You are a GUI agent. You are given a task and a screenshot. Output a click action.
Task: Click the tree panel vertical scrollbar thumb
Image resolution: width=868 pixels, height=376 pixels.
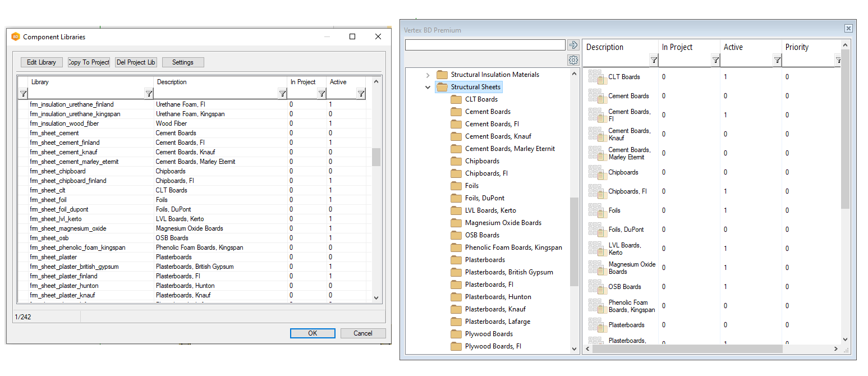click(574, 241)
